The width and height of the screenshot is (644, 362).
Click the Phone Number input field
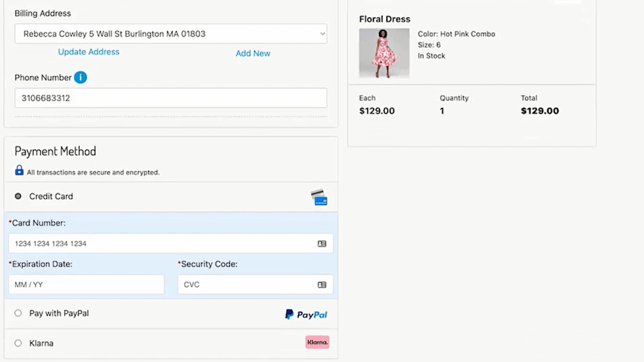(x=171, y=98)
